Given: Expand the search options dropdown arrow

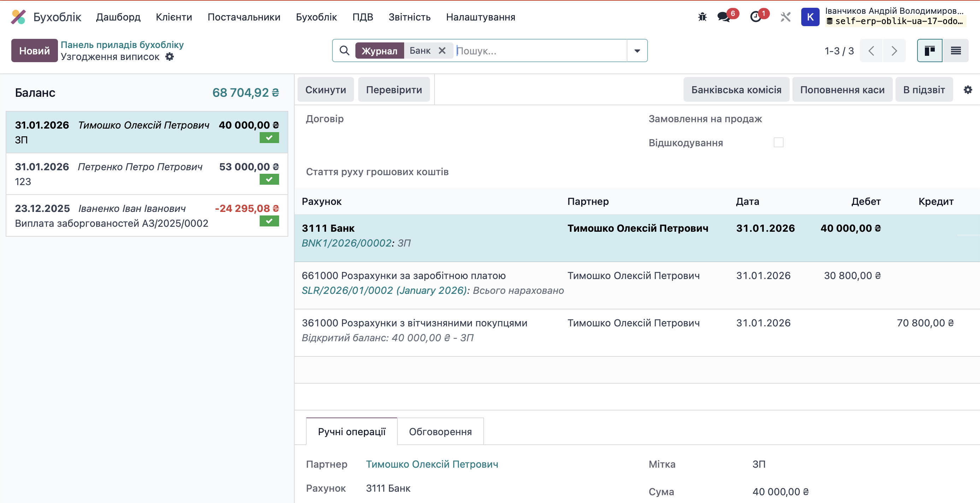Looking at the screenshot, I should tap(637, 50).
